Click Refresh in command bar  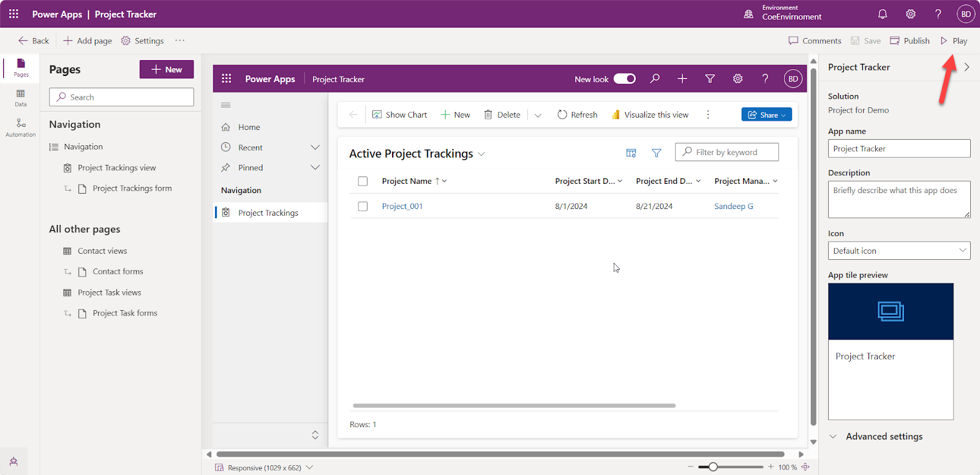tap(577, 115)
